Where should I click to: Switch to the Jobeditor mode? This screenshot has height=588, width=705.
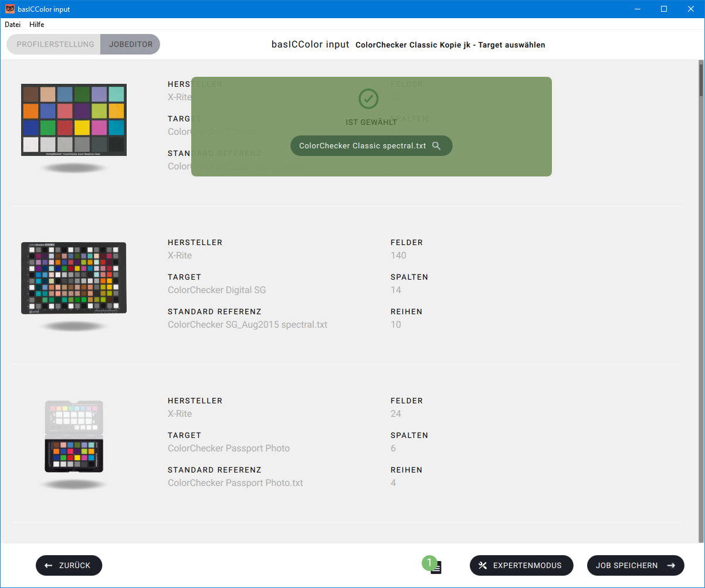pyautogui.click(x=131, y=45)
